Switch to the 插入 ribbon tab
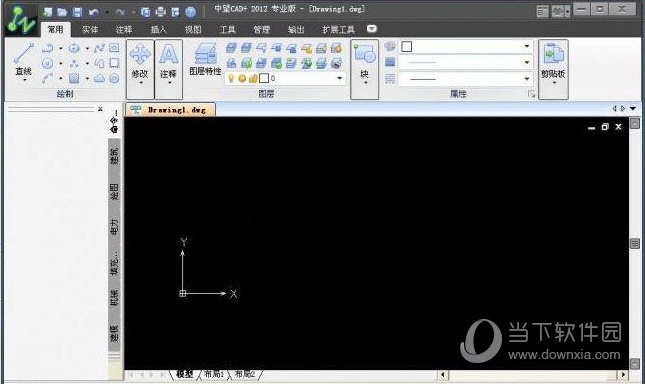This screenshot has height=384, width=645. click(x=158, y=29)
